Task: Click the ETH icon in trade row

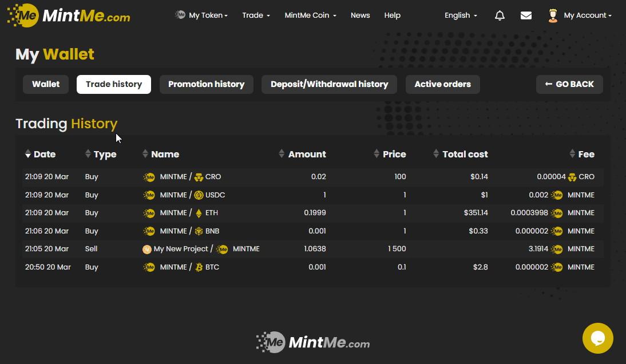Action: coord(199,213)
